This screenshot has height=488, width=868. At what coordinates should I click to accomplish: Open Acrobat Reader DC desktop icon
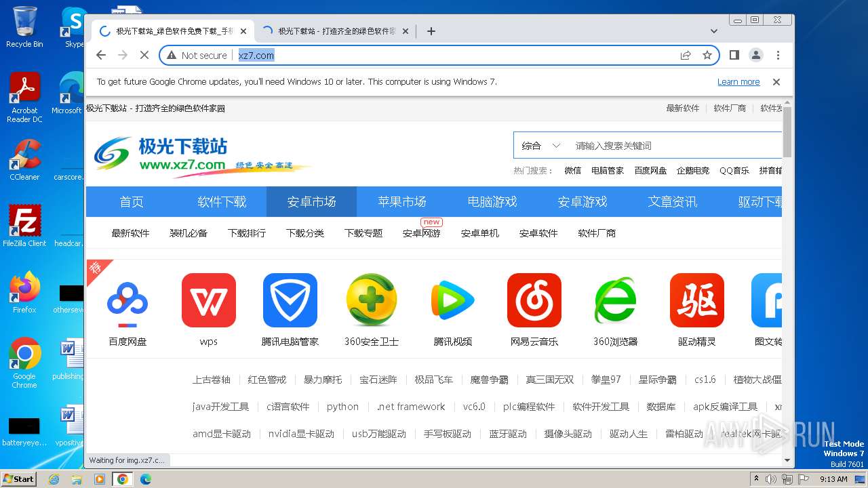coord(24,98)
